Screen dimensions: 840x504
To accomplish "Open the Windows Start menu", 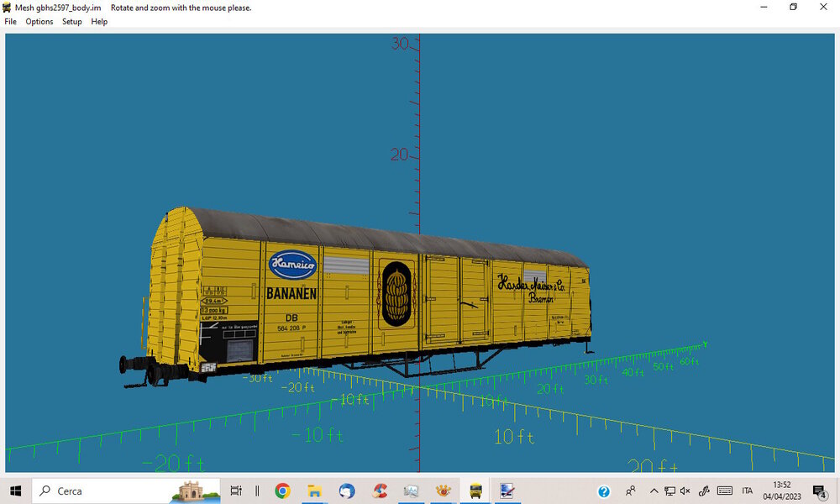I will click(x=15, y=491).
